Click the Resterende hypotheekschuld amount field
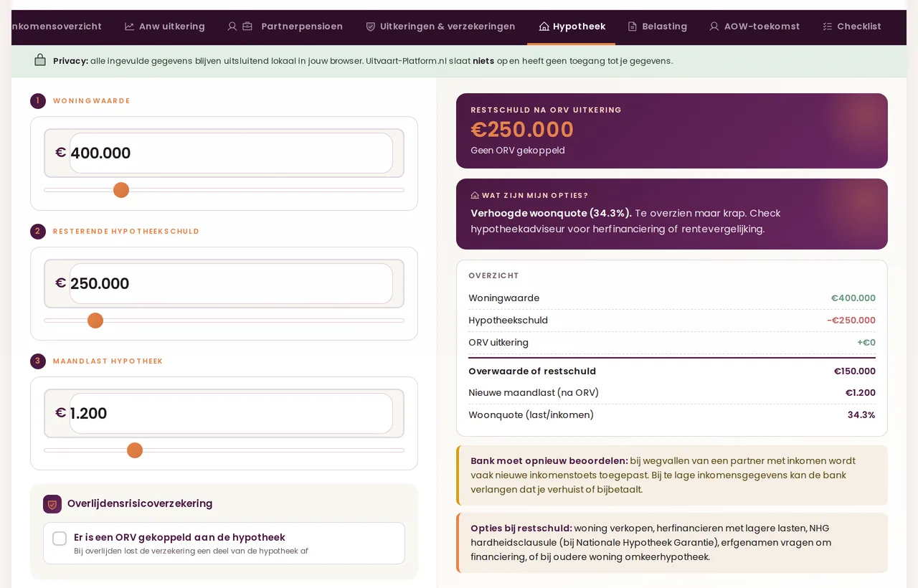The height and width of the screenshot is (588, 918). coord(231,283)
